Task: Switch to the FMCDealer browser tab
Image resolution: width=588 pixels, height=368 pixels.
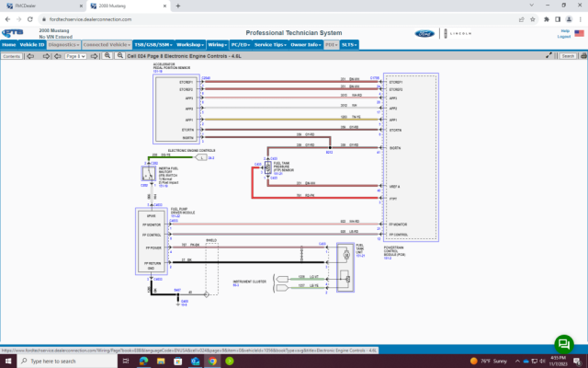Action: pyautogui.click(x=43, y=6)
